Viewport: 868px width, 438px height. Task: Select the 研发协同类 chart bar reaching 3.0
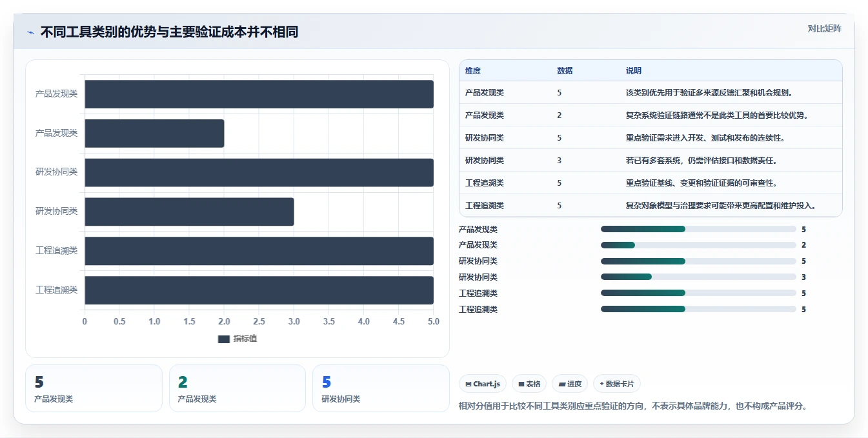(x=189, y=212)
